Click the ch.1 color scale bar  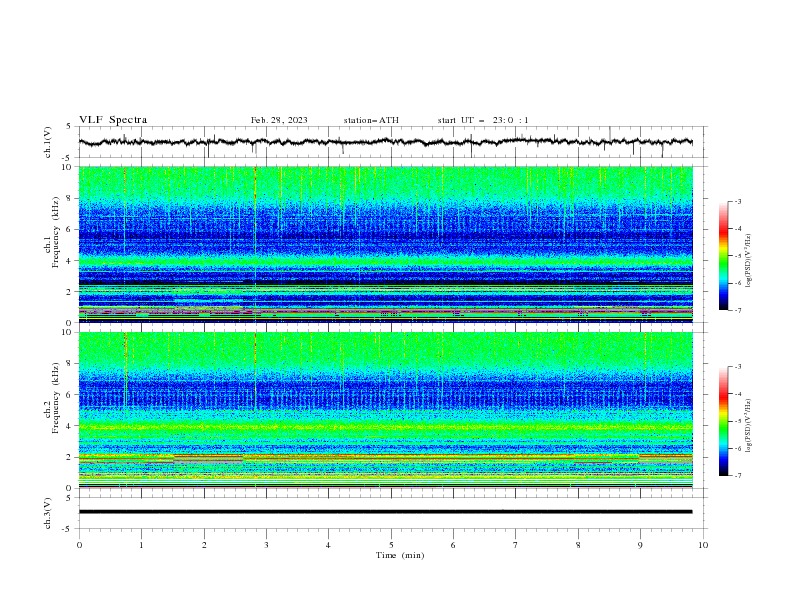click(723, 256)
